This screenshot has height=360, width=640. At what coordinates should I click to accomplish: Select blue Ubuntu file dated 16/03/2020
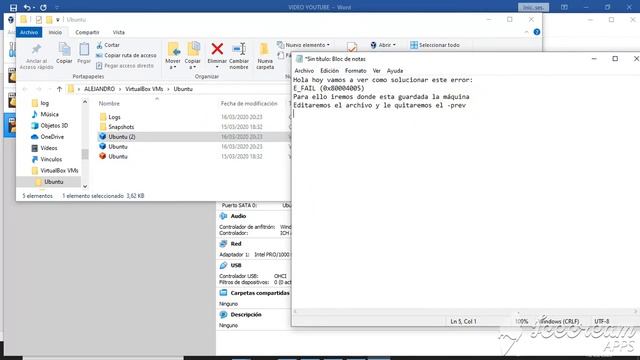118,147
